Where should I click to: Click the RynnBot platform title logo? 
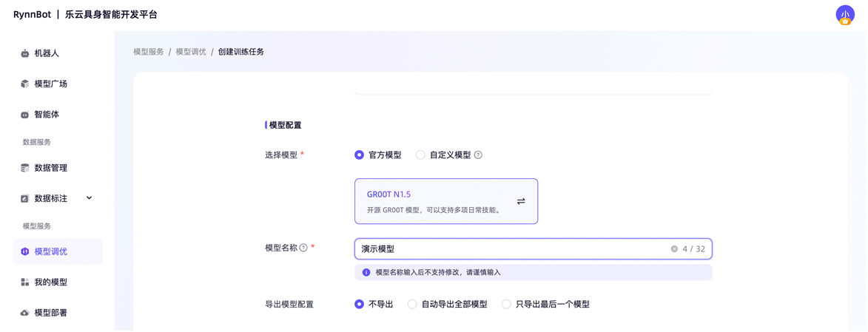[x=85, y=15]
